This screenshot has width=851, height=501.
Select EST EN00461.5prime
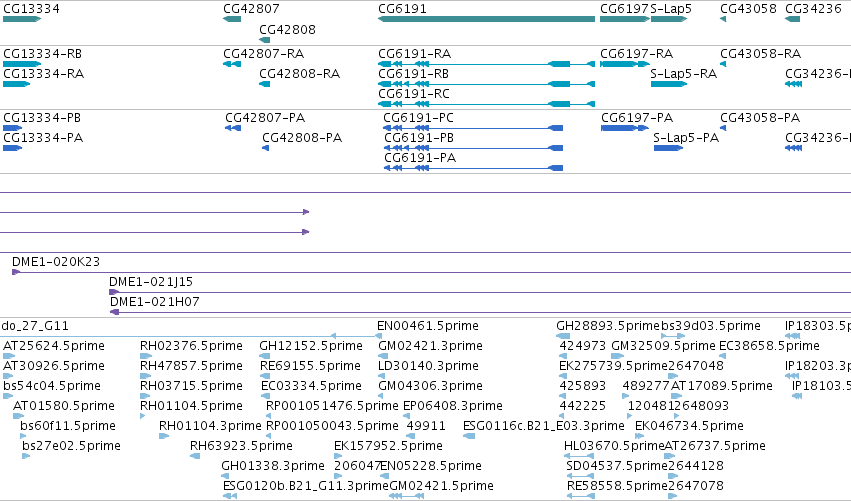click(x=428, y=326)
